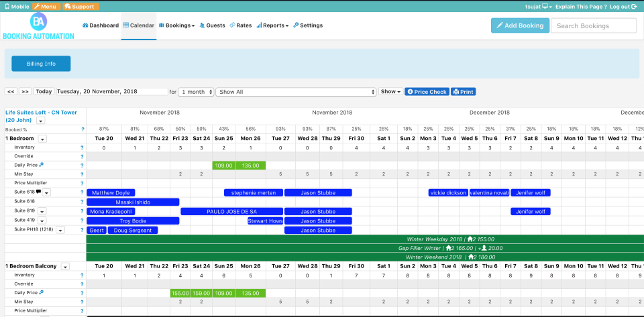Advance calendar with >> button

click(25, 92)
